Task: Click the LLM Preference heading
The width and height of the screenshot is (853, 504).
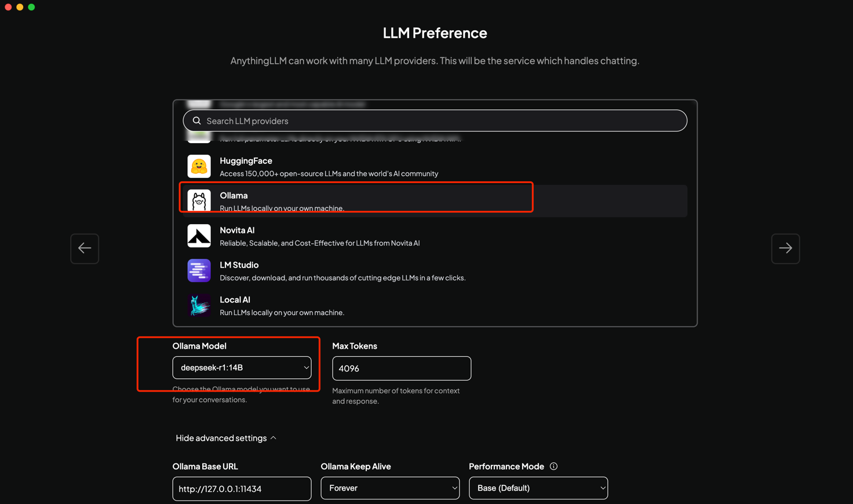Action: [435, 33]
